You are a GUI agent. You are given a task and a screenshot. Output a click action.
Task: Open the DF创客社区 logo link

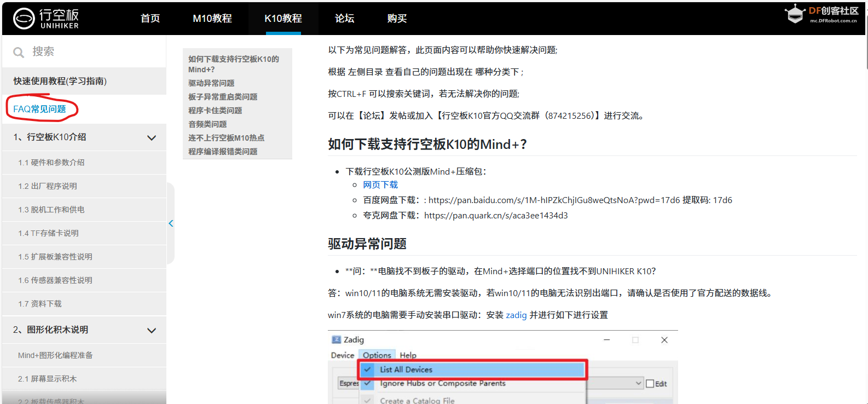pyautogui.click(x=821, y=14)
